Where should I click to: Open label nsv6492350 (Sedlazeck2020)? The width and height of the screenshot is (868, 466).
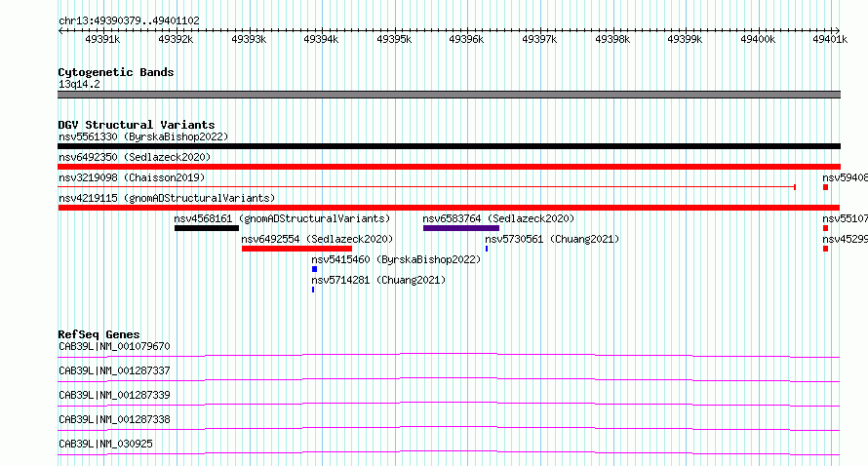[135, 157]
